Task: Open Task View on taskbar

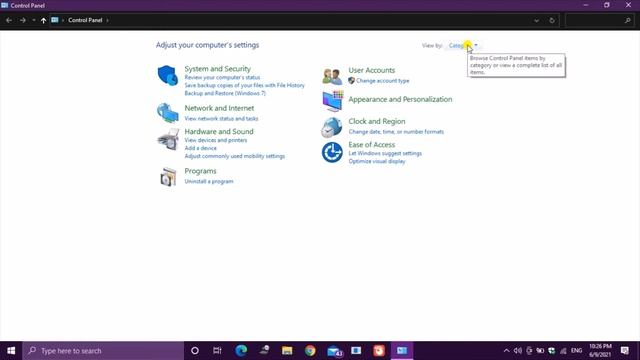Action: [x=217, y=351]
